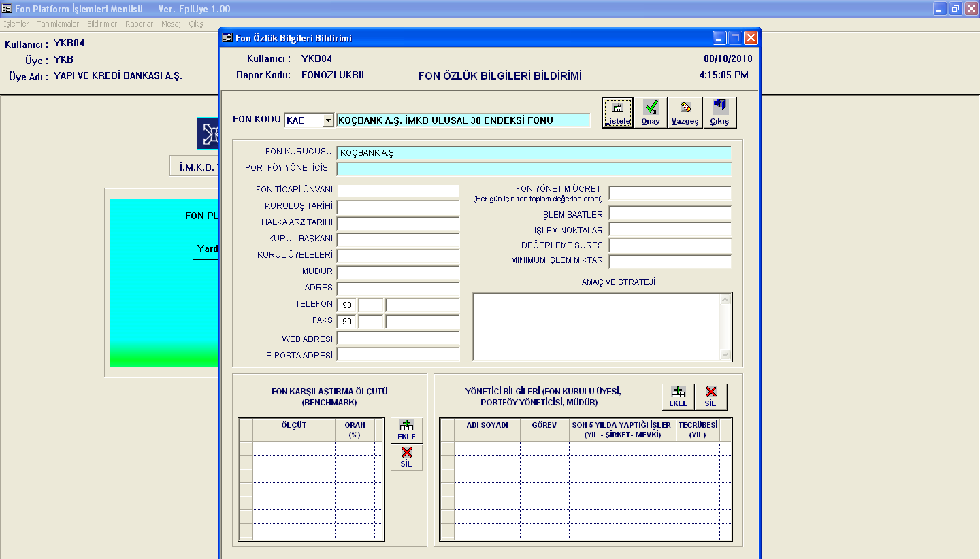
Task: Click the FAKS area code field
Action: pos(371,322)
